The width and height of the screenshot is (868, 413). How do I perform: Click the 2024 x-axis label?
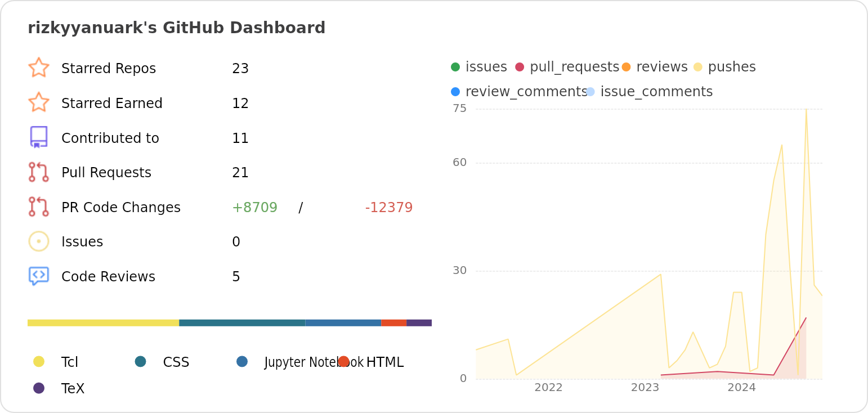(x=742, y=388)
